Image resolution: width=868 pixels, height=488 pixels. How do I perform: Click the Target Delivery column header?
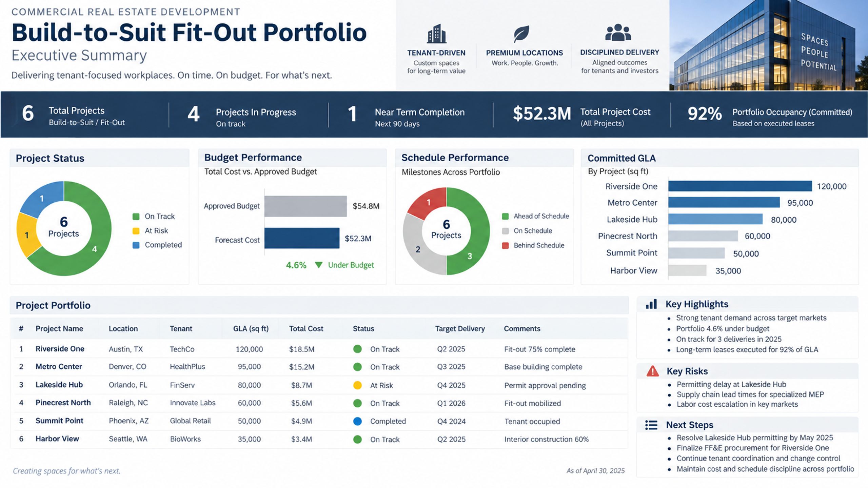pos(460,328)
